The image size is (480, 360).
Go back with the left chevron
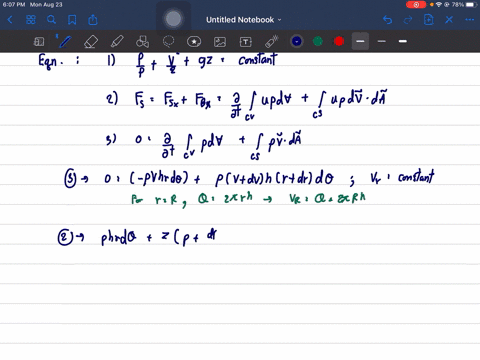pos(10,20)
